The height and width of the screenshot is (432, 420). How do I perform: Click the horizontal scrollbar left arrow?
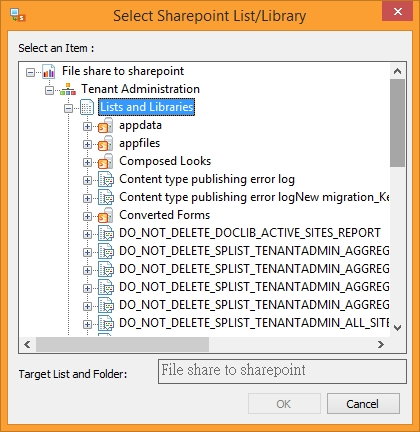[x=27, y=344]
